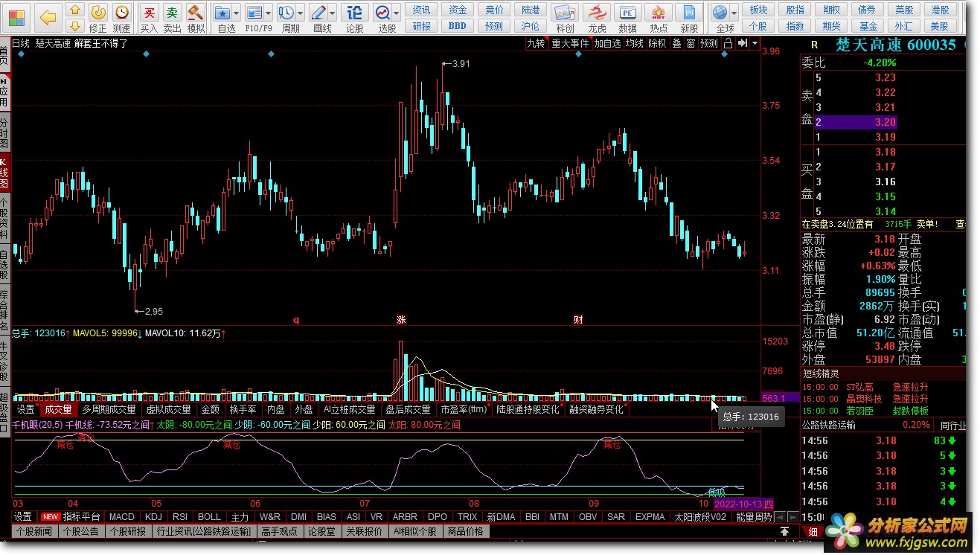This screenshot has height=555, width=980.
Task: Click the 资讯 news button
Action: click(421, 10)
